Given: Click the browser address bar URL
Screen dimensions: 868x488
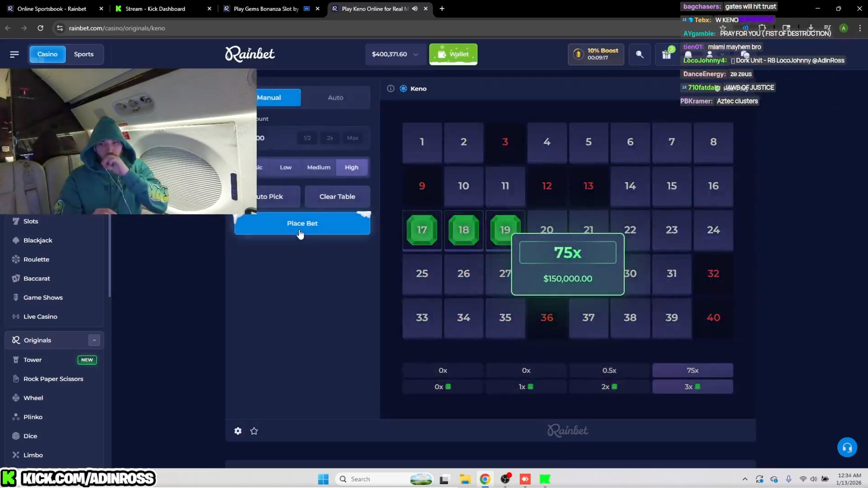Looking at the screenshot, I should tap(117, 28).
